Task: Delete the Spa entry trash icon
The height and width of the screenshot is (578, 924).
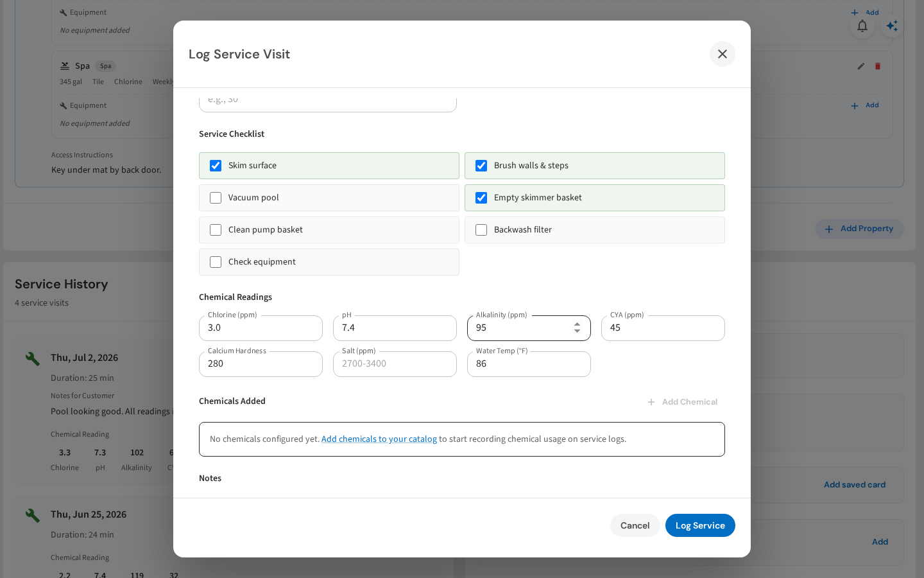Action: (x=878, y=66)
